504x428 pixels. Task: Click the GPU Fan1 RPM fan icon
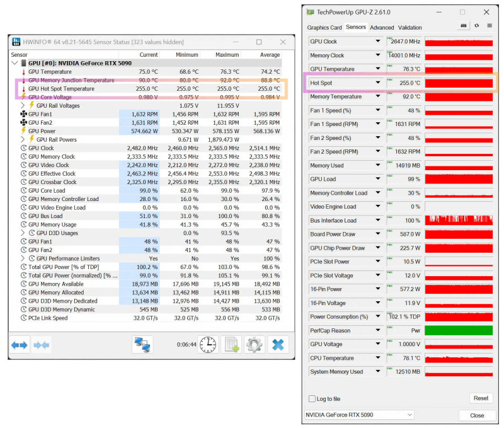click(23, 114)
